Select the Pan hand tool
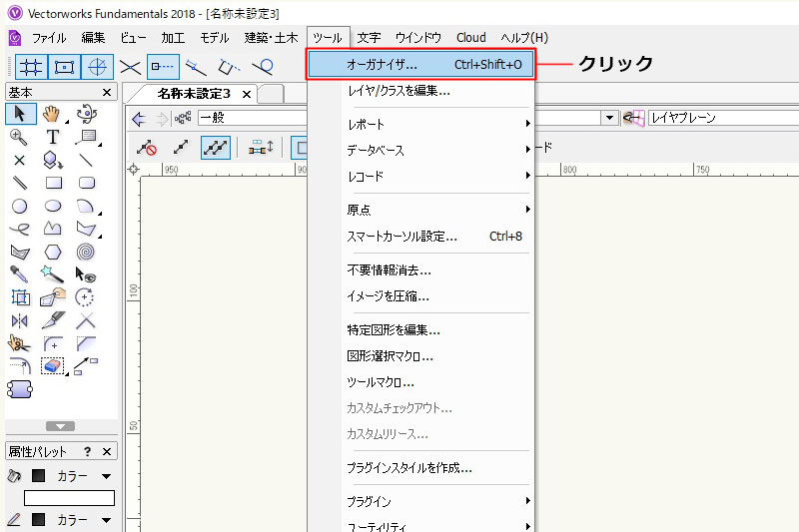 click(x=53, y=114)
